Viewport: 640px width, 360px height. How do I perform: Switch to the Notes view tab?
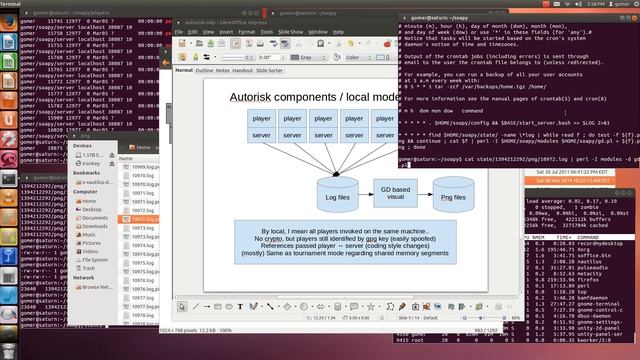click(222, 71)
